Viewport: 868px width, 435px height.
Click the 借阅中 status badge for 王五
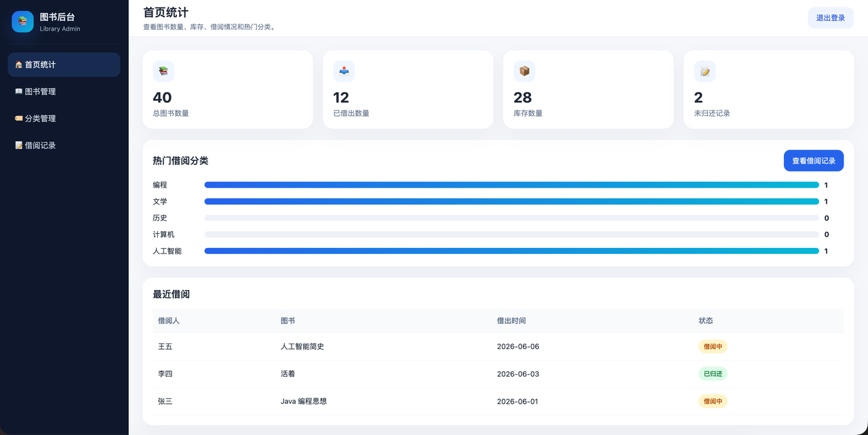[x=713, y=346]
